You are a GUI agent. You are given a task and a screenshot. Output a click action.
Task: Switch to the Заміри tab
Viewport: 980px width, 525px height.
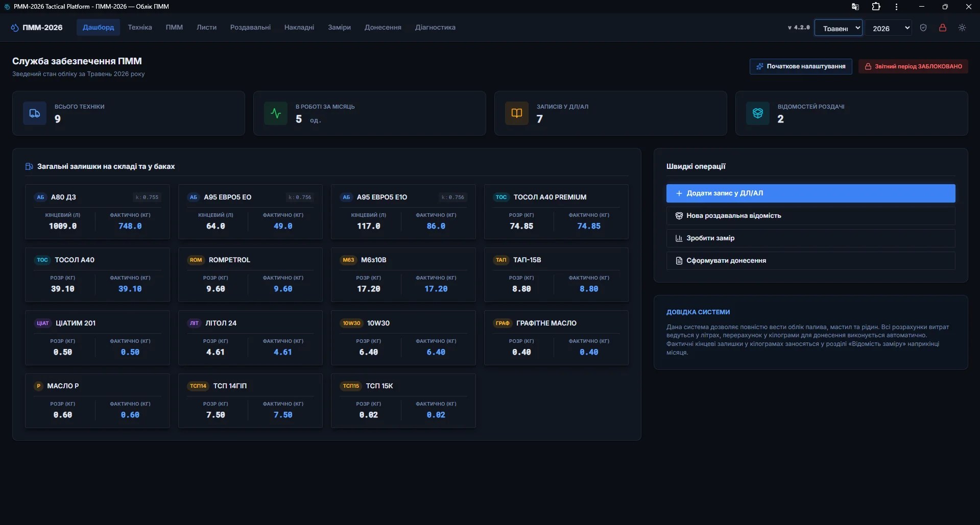coord(340,28)
